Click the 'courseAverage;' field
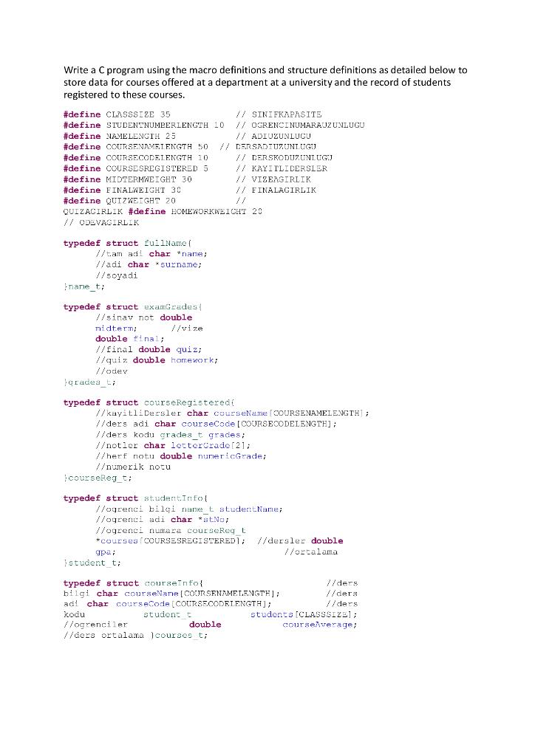This screenshot has height=756, width=535. (x=320, y=625)
